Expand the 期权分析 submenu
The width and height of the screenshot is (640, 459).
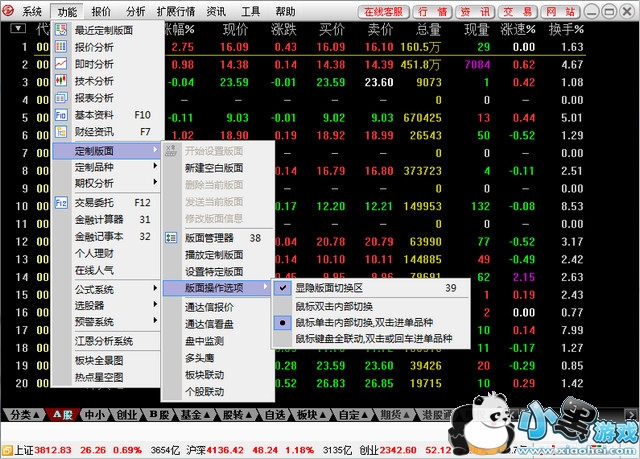106,183
